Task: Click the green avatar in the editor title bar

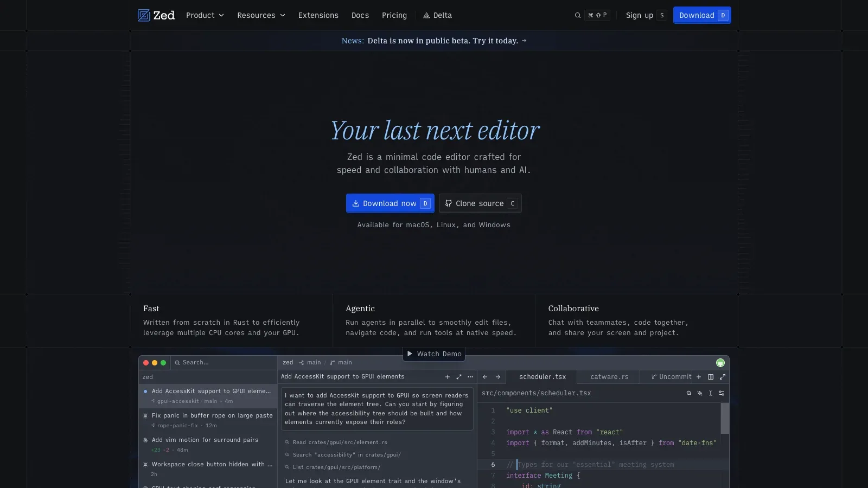Action: (720, 363)
